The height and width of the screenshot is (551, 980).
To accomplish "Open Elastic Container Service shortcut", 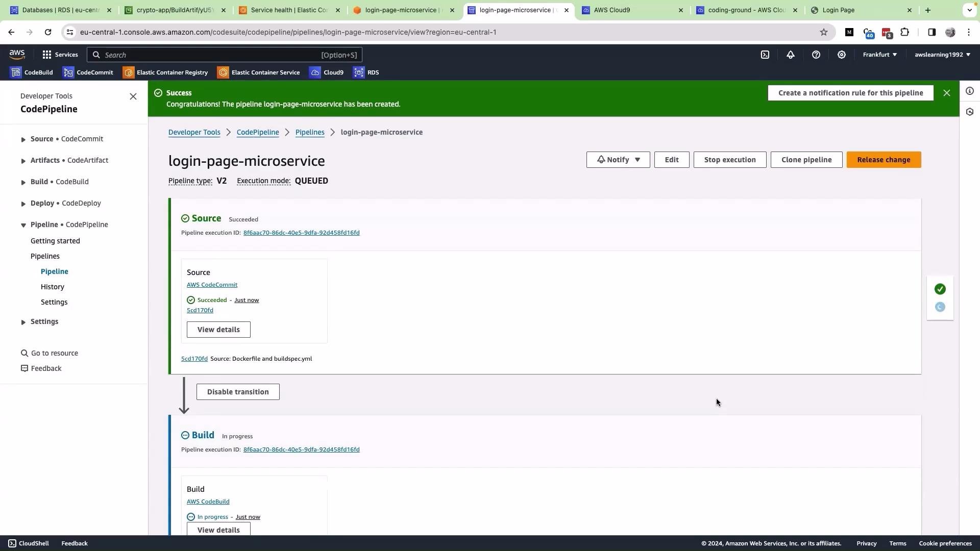I will coord(259,72).
